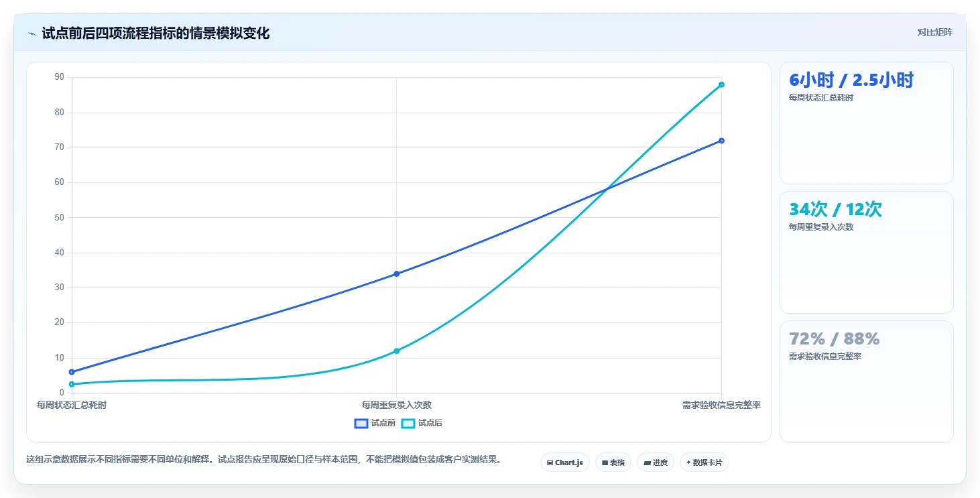Image resolution: width=980 pixels, height=498 pixels.
Task: Click the 试点前 data point at value 34
Action: 396,273
